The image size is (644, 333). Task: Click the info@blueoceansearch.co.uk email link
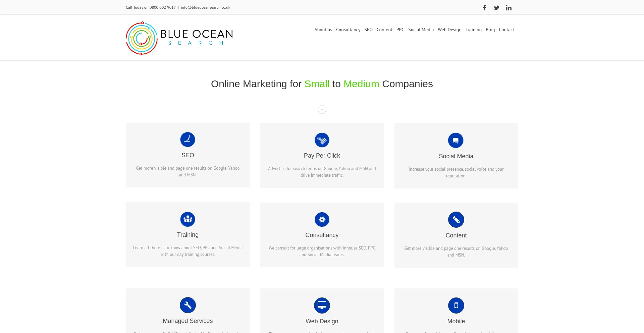205,7
